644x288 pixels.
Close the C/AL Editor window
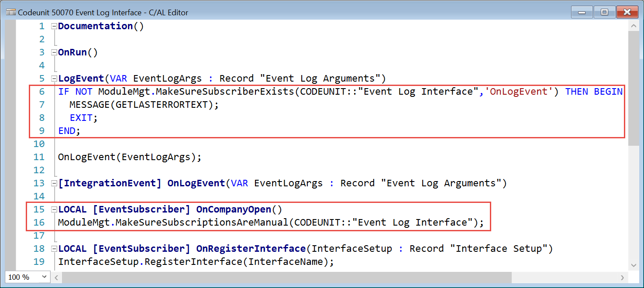(x=628, y=12)
